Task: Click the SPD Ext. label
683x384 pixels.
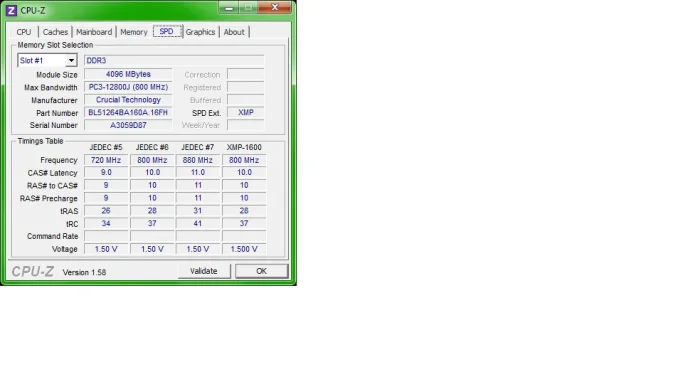Action: coord(207,113)
